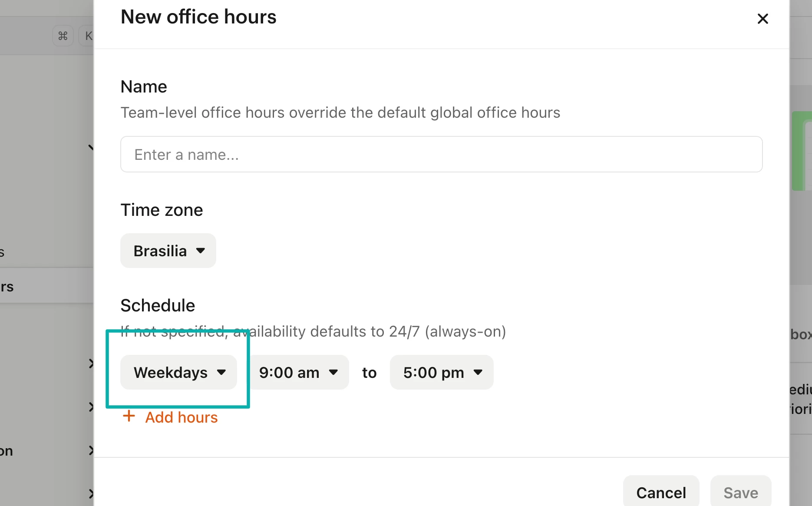Open the Weekdays schedule dropdown

pyautogui.click(x=178, y=372)
